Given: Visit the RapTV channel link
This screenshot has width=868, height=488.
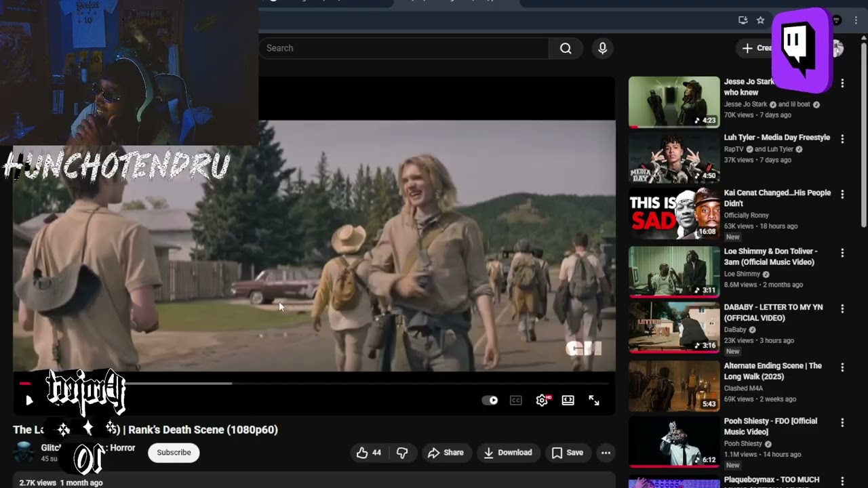Looking at the screenshot, I should 734,149.
